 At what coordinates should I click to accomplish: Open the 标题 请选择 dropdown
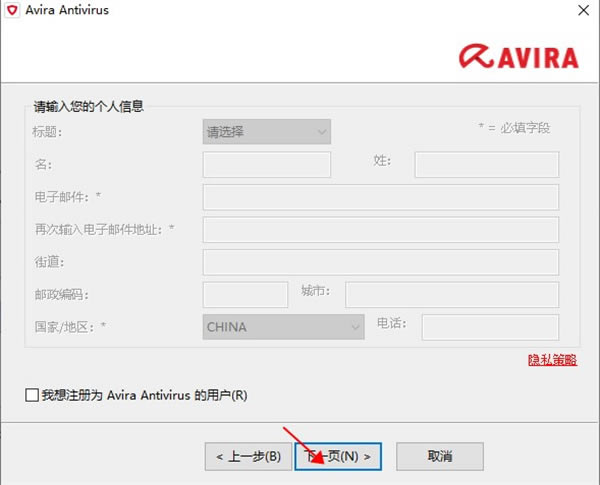coord(267,132)
